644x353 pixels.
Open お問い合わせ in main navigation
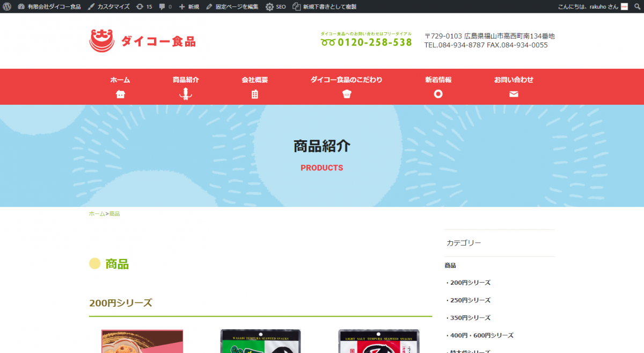(514, 80)
